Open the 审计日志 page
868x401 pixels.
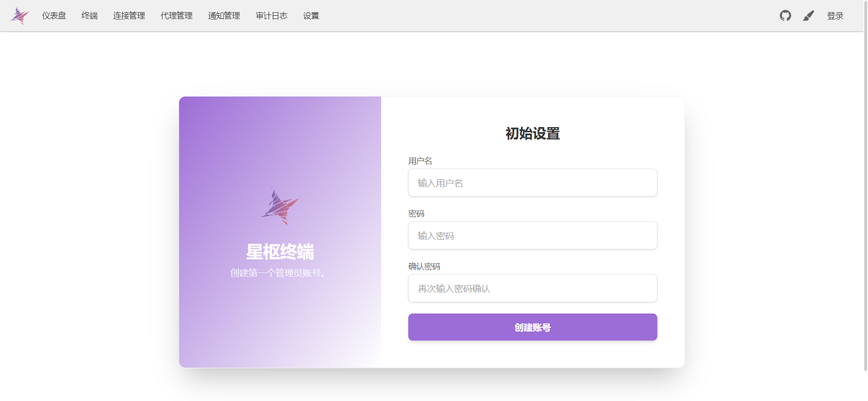[x=271, y=16]
